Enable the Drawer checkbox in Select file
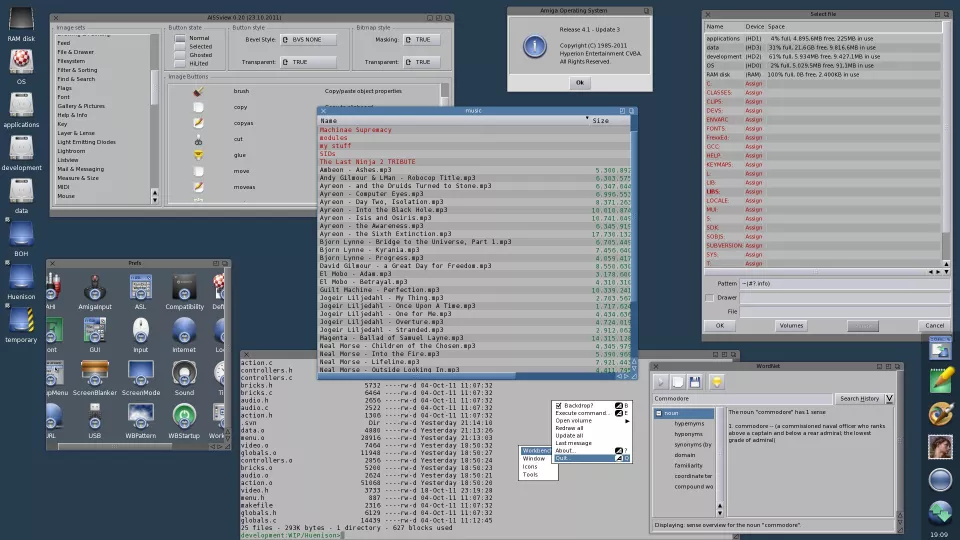This screenshot has height=540, width=960. (x=709, y=298)
